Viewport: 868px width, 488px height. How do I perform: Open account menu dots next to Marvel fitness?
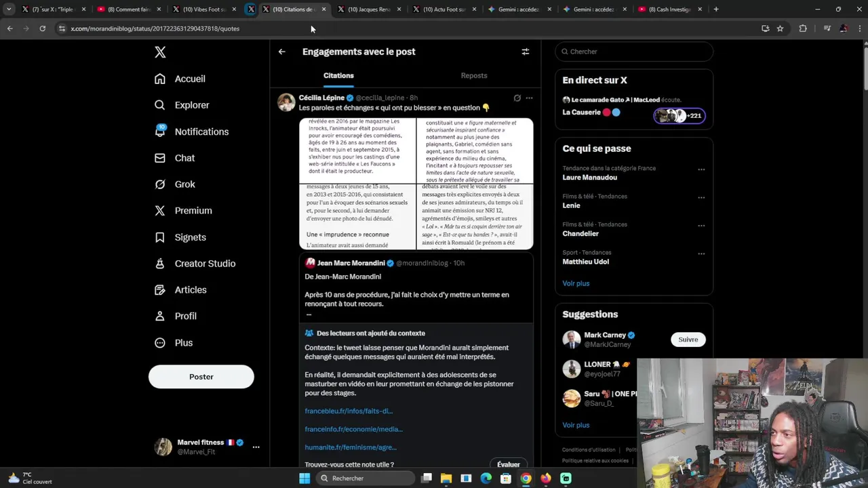[x=256, y=447]
